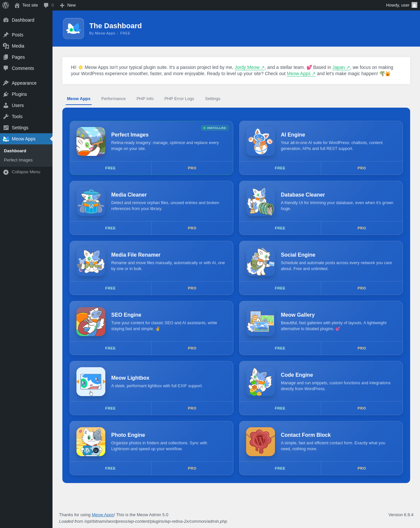
Task: Click FREE button under Meow Lightbox
Action: click(111, 408)
